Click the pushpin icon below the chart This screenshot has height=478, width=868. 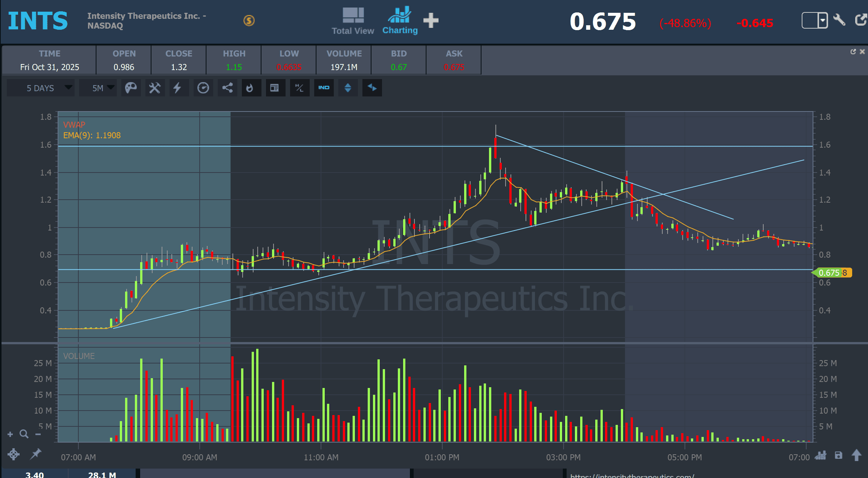pyautogui.click(x=36, y=454)
